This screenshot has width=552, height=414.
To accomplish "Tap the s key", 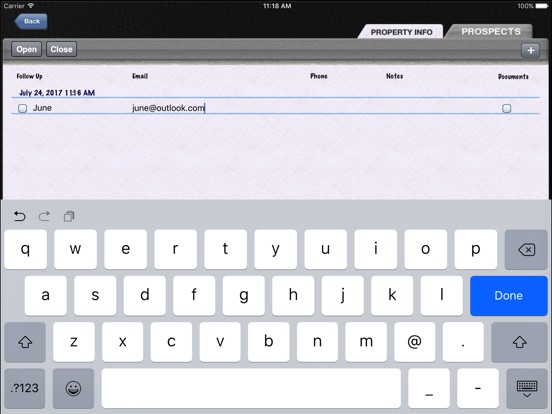I will tap(95, 296).
